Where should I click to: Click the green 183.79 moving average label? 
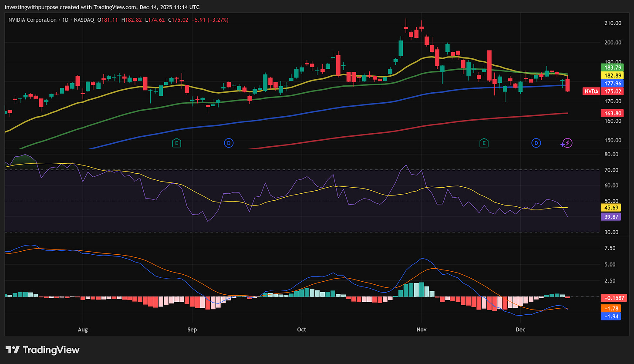612,67
